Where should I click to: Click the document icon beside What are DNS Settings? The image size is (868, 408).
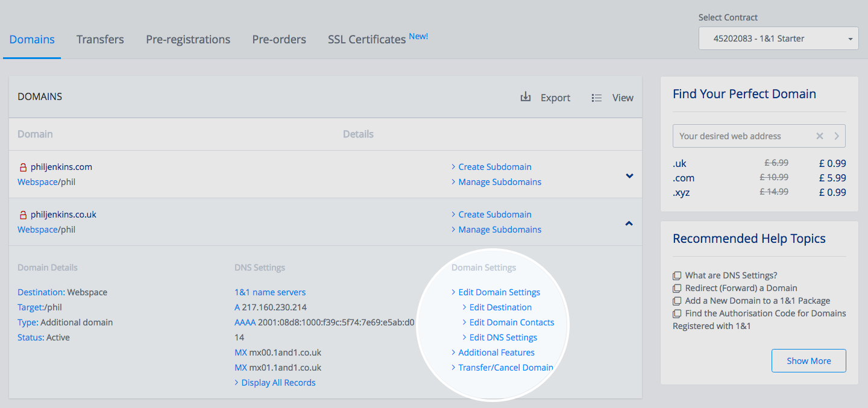(677, 276)
